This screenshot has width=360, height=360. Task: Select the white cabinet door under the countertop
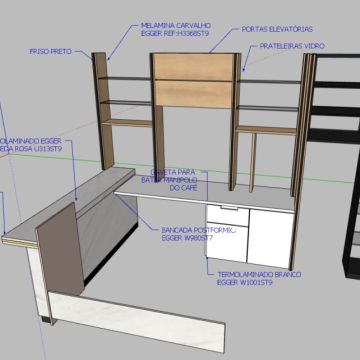coord(270,238)
